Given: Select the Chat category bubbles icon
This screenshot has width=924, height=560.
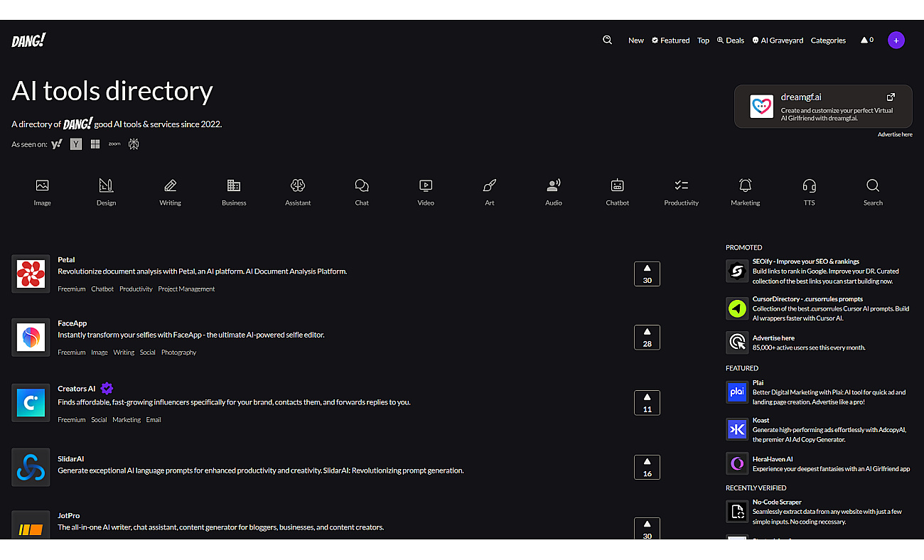Looking at the screenshot, I should coord(362,185).
